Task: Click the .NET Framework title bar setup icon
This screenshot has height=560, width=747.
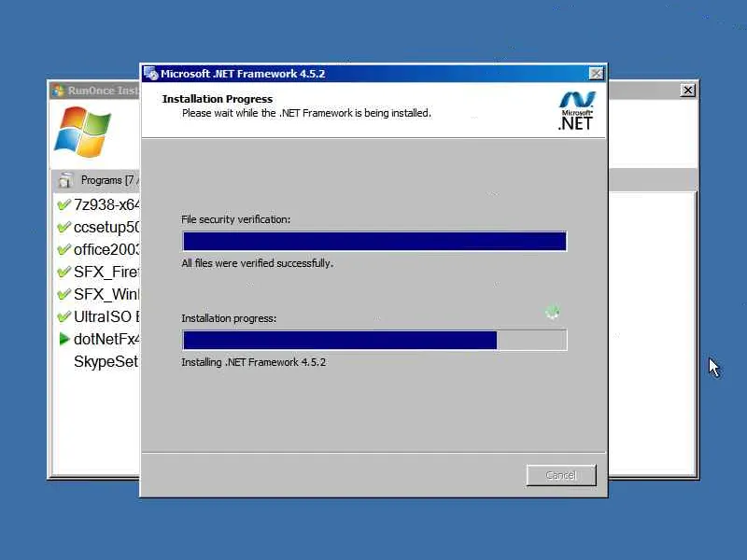Action: click(151, 74)
